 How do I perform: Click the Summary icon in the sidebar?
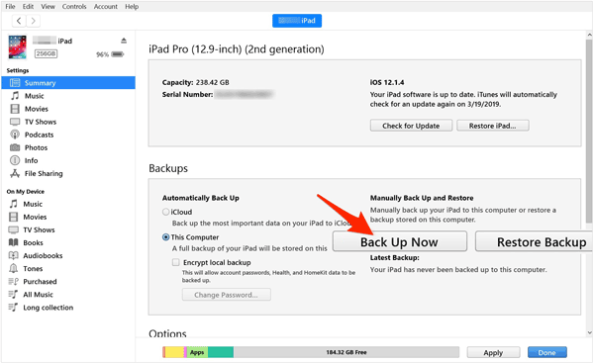tap(15, 83)
